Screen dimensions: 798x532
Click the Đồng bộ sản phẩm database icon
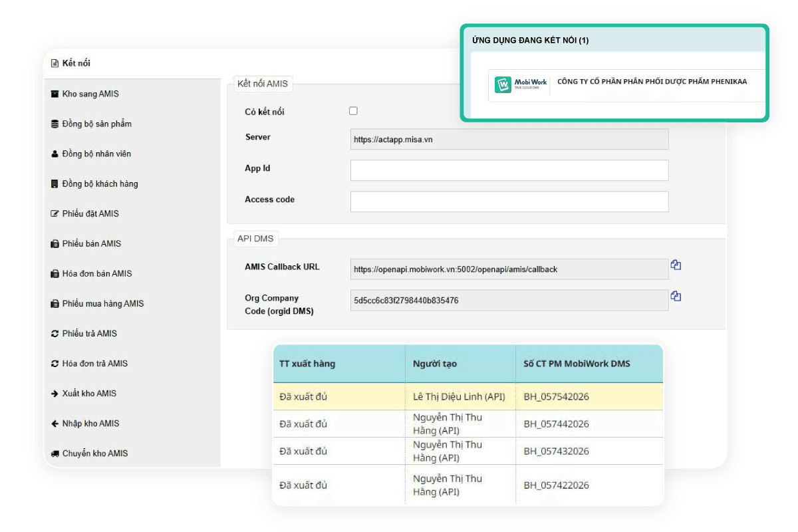(x=55, y=124)
